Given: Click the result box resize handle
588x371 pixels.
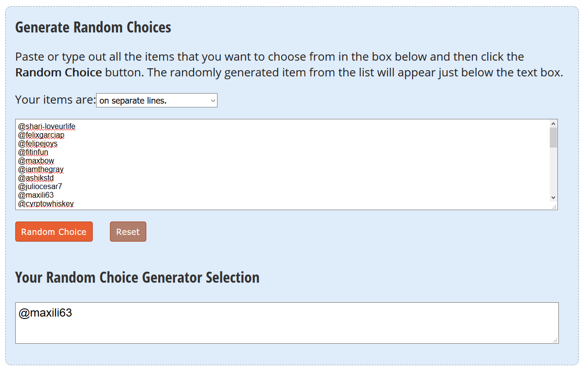Looking at the screenshot, I should pos(555,340).
